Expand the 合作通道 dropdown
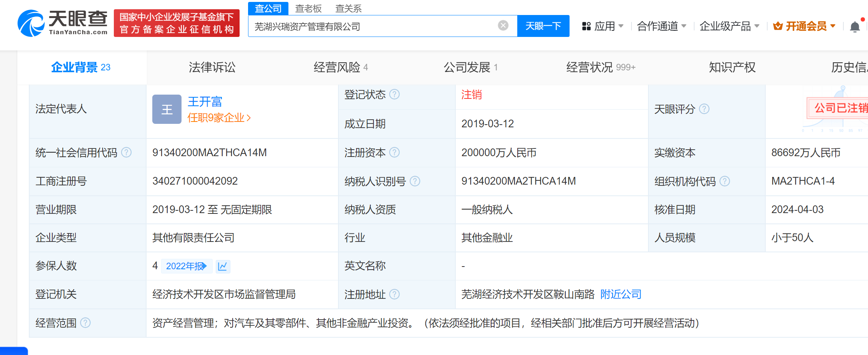Image resolution: width=868 pixels, height=355 pixels. tap(661, 26)
